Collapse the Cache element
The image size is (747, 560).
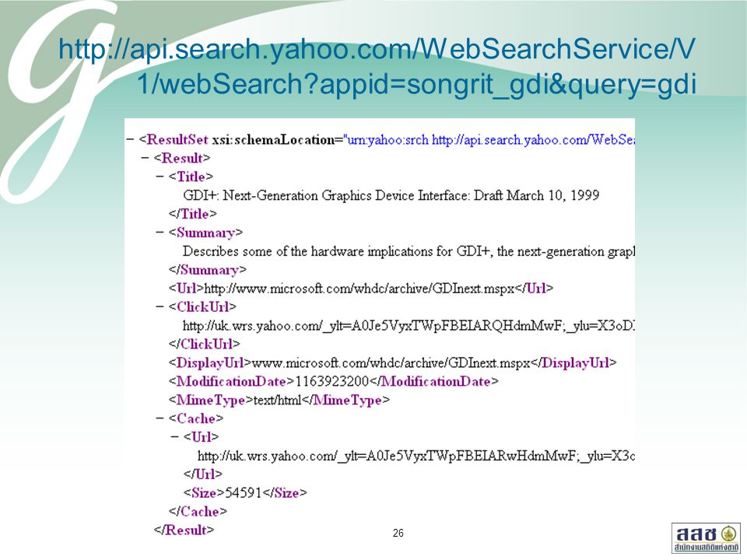coord(160,418)
